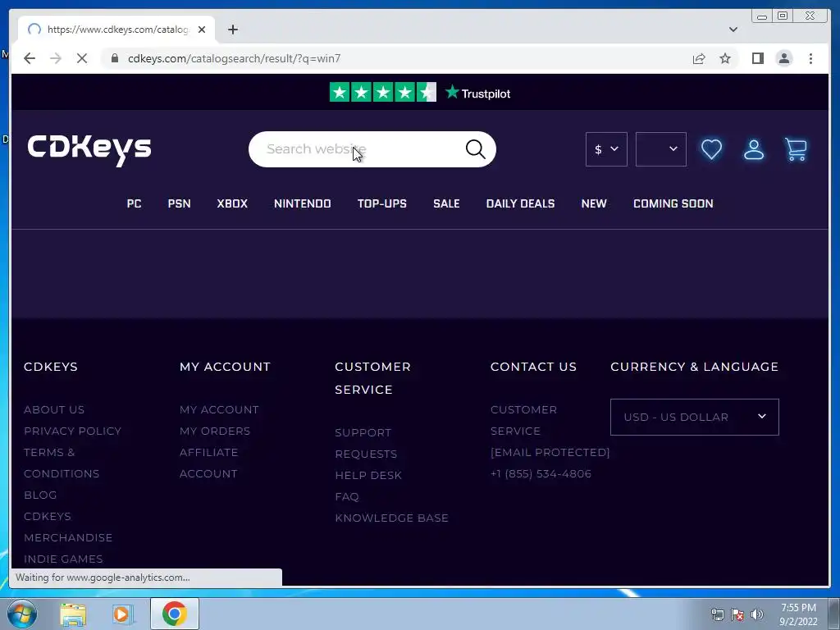Toggle the browser side panel icon
Screen dimensions: 840x630
pyautogui.click(x=757, y=58)
